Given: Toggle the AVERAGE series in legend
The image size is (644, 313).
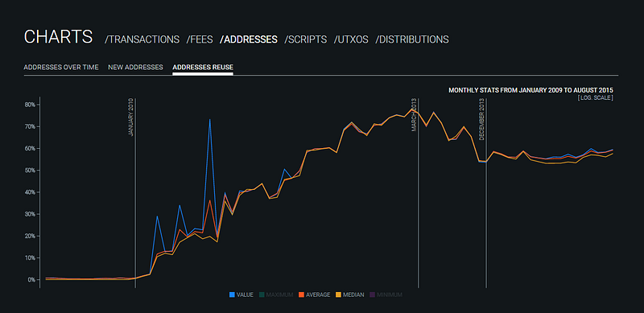Looking at the screenshot, I should coord(315,294).
